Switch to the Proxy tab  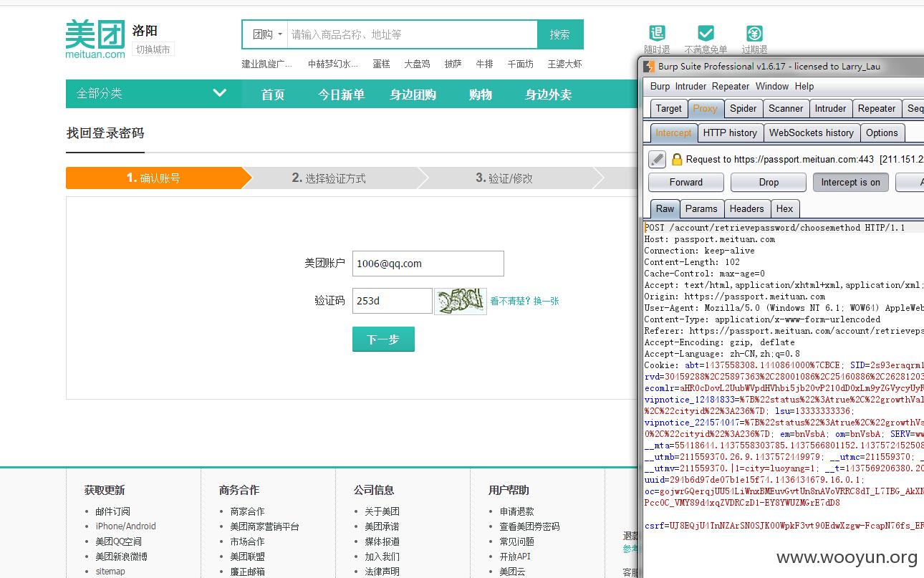(x=705, y=108)
